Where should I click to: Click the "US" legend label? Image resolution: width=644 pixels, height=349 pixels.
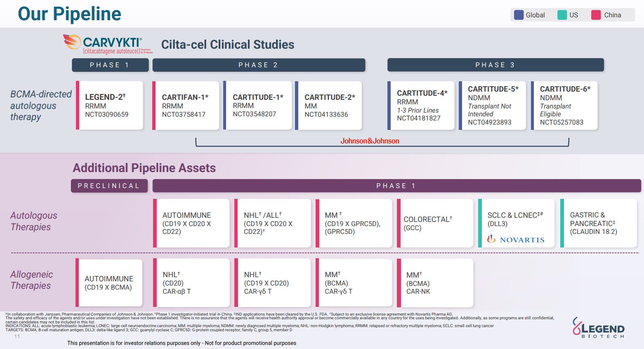(573, 15)
